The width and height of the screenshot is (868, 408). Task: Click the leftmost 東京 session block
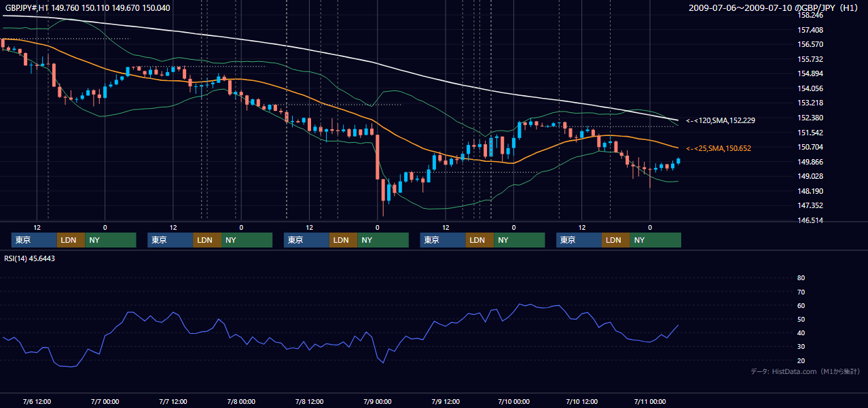click(x=34, y=240)
